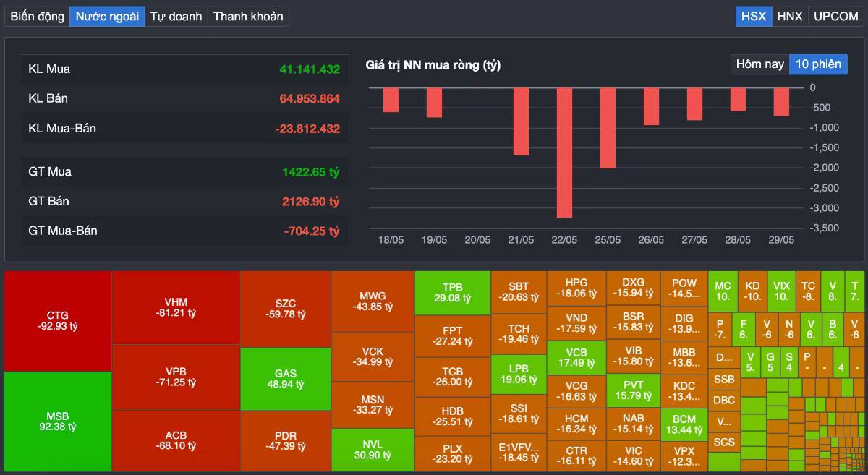This screenshot has width=868, height=475.
Task: Switch exchange to UPCOM
Action: pos(835,16)
